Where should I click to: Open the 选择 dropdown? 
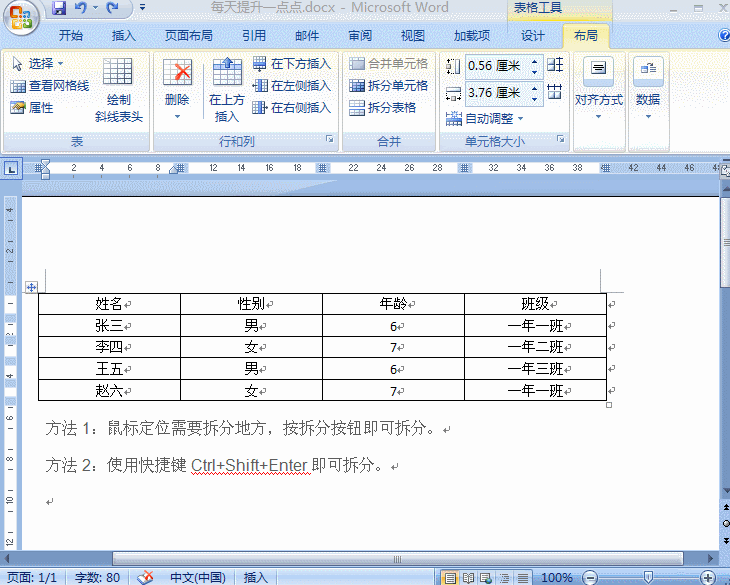point(38,63)
